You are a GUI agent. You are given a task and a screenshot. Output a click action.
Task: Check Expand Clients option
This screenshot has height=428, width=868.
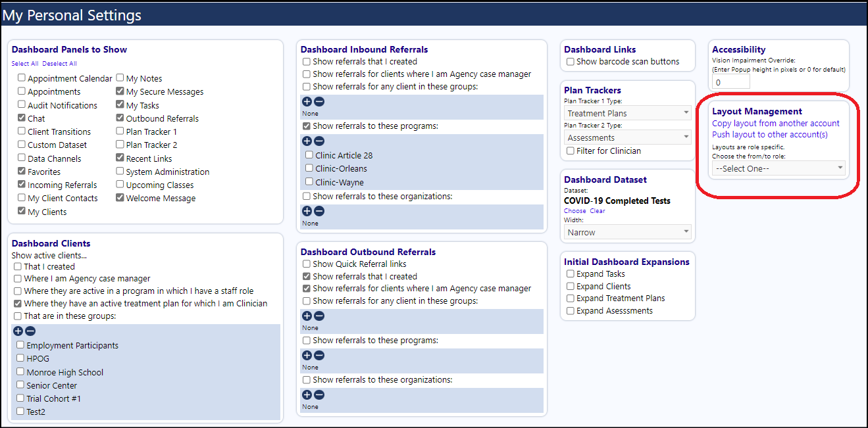(571, 287)
